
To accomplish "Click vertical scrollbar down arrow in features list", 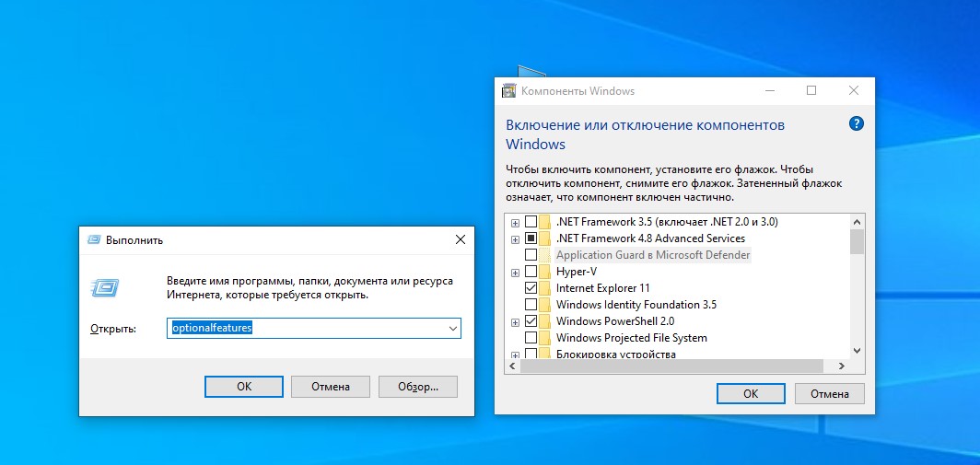I will coord(857,351).
